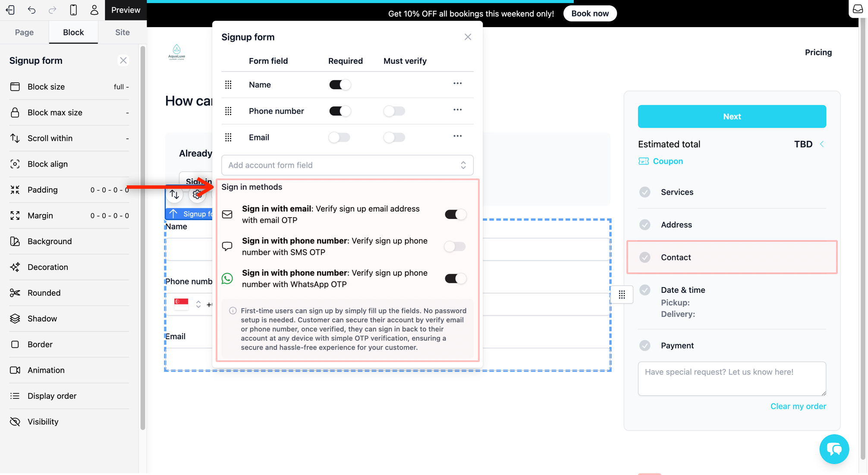
Task: Click the undo arrow icon
Action: click(x=31, y=9)
